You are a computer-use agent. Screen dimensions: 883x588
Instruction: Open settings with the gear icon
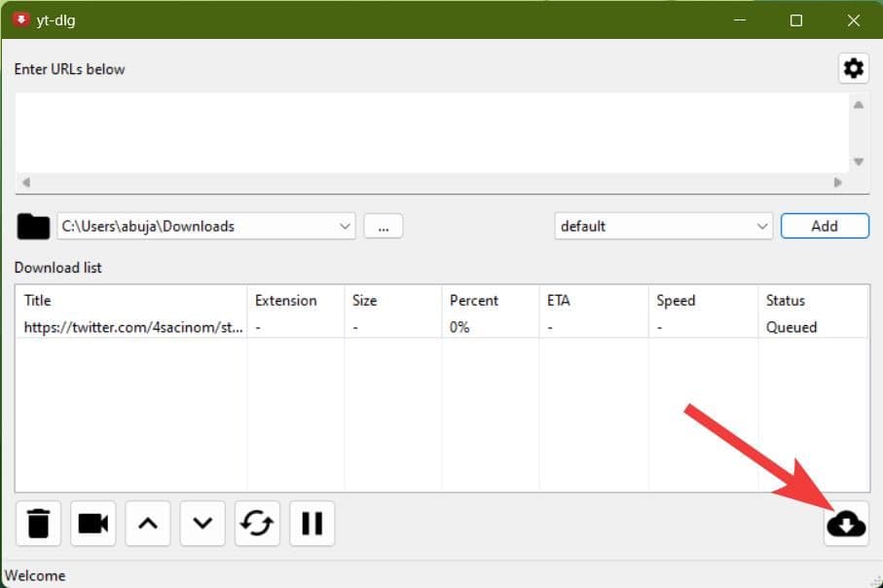[853, 68]
